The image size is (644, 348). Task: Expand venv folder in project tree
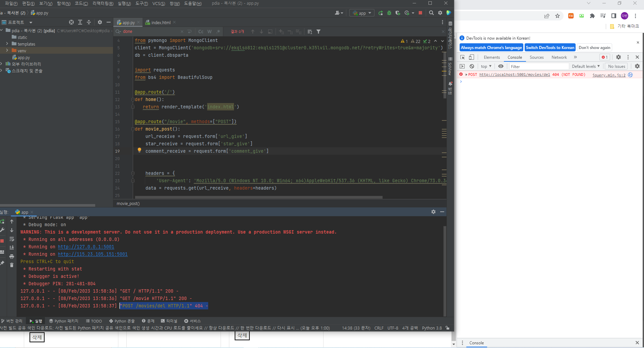7,51
